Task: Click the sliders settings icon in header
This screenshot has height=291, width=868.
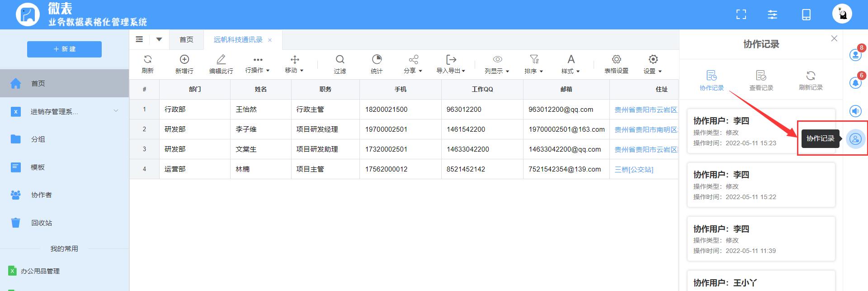Action: click(x=773, y=14)
